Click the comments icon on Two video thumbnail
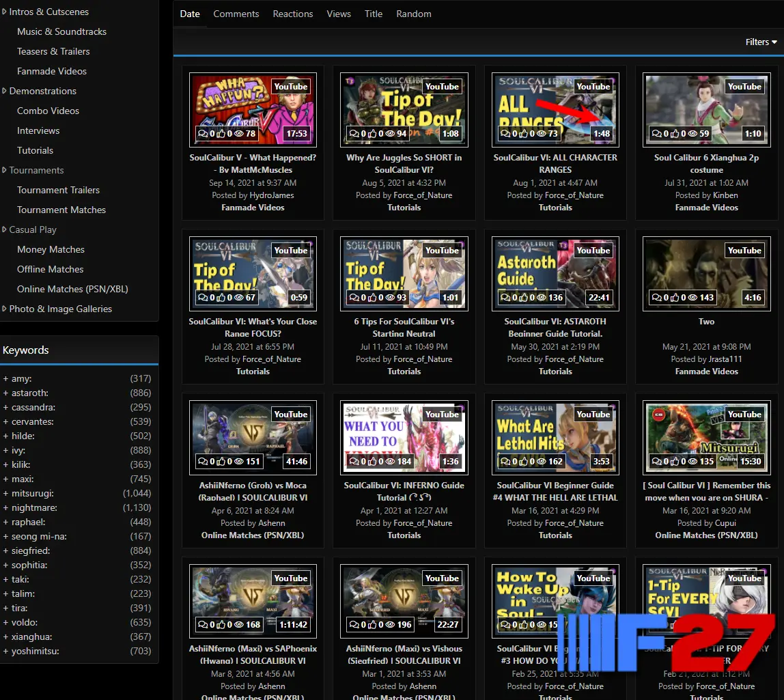This screenshot has width=784, height=700. click(x=656, y=298)
